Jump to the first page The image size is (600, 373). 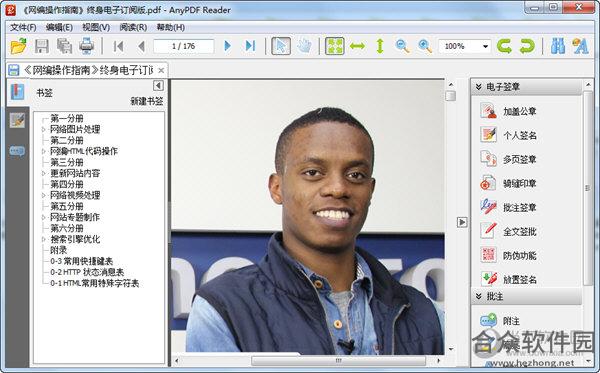pyautogui.click(x=119, y=46)
